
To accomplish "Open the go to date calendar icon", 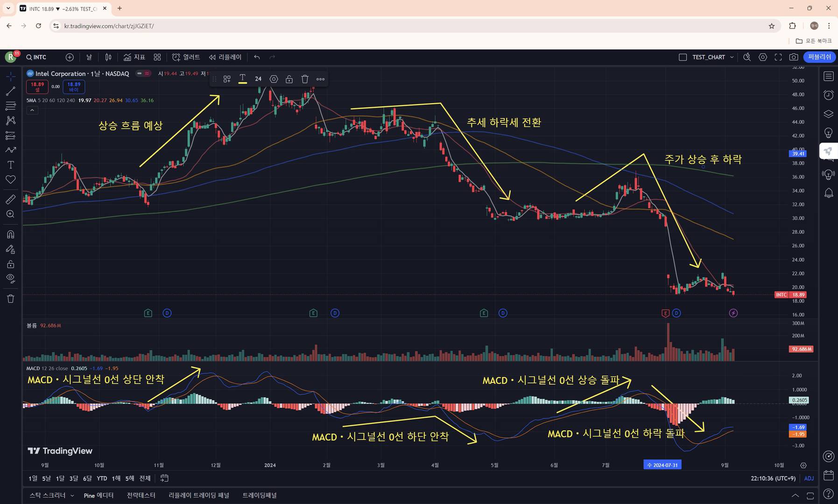I will coord(164,478).
